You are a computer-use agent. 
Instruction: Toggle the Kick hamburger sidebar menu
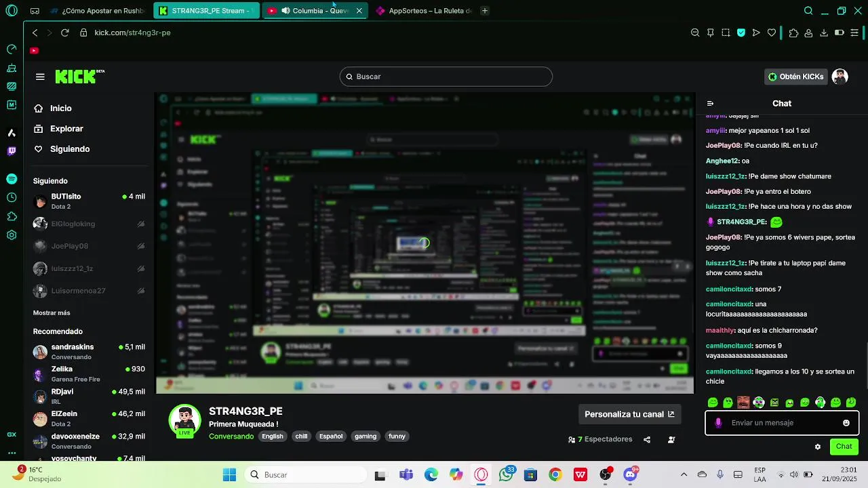point(40,77)
